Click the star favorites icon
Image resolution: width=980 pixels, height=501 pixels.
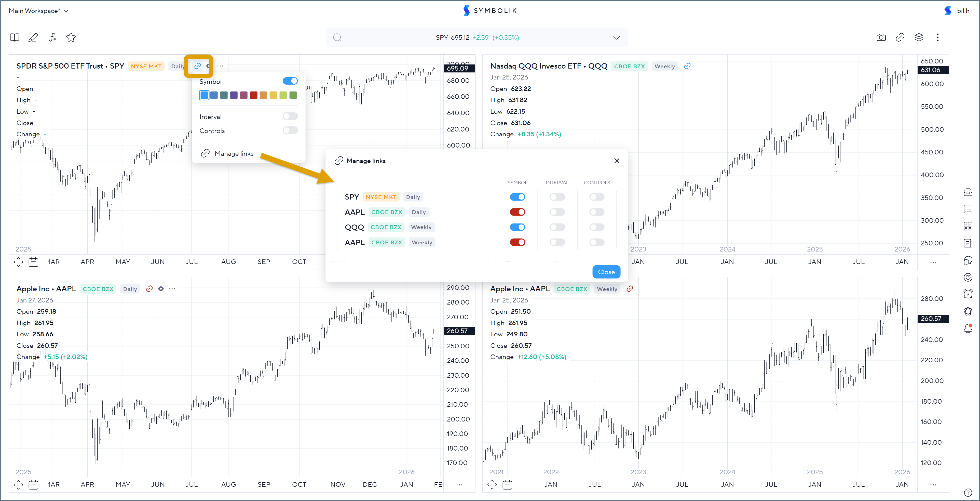click(71, 37)
